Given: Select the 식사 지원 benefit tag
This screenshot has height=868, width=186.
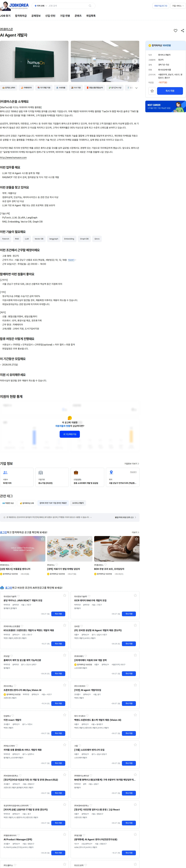Looking at the screenshot, I should pos(76,88).
